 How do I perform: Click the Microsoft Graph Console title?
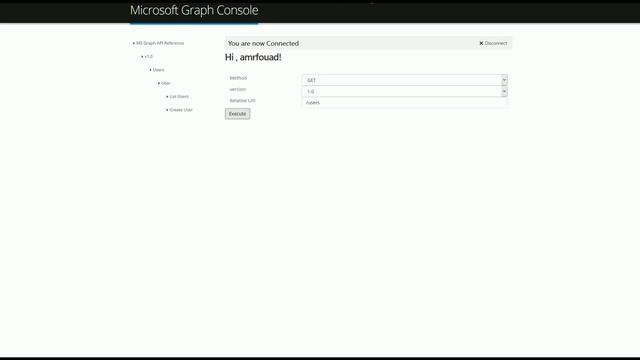point(194,10)
